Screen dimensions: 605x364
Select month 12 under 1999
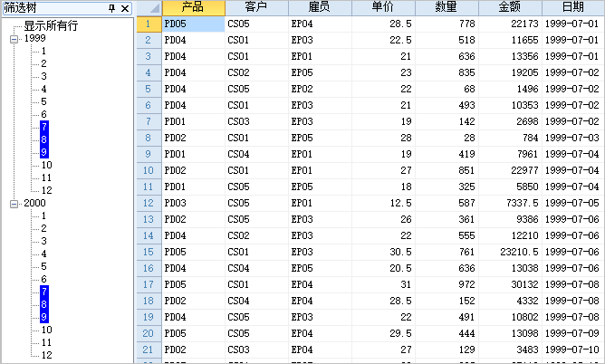tap(47, 190)
